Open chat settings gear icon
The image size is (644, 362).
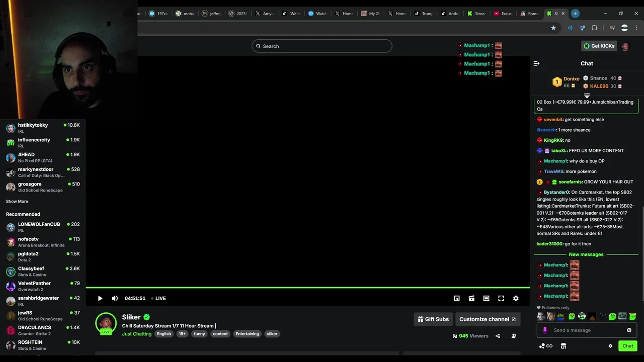(x=610, y=346)
